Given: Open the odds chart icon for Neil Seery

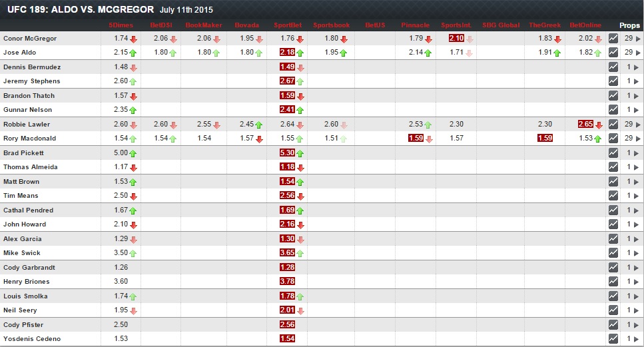Looking at the screenshot, I should tap(613, 310).
